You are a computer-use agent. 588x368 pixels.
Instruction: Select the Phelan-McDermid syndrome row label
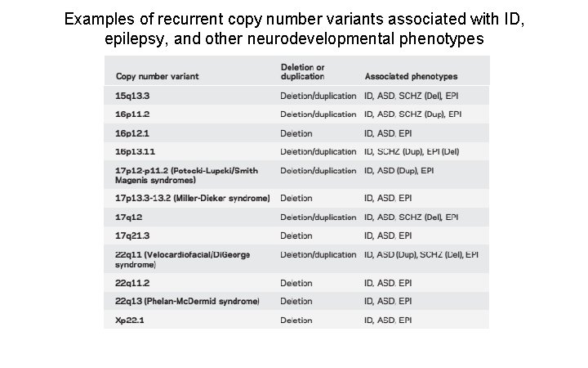[187, 302]
